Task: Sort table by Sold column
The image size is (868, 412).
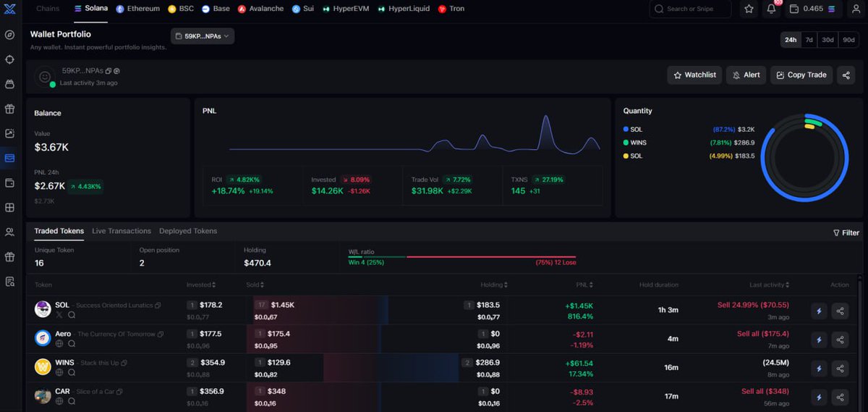Action: 255,285
